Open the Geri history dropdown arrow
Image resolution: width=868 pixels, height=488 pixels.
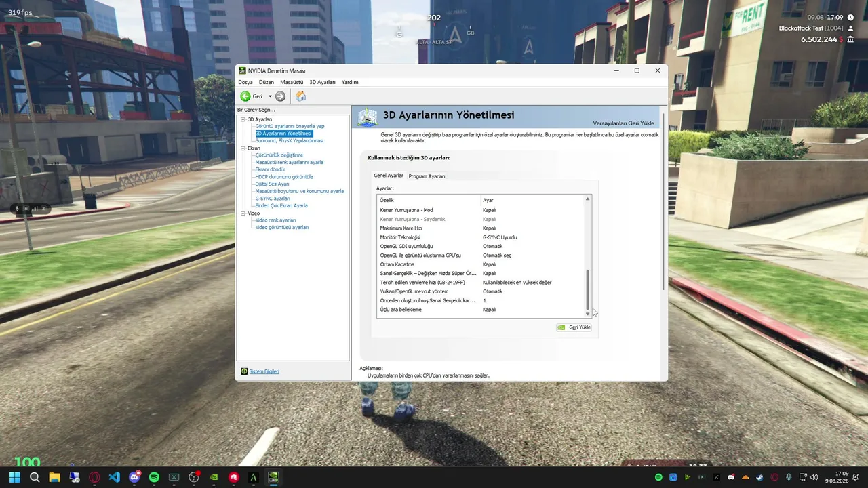270,96
